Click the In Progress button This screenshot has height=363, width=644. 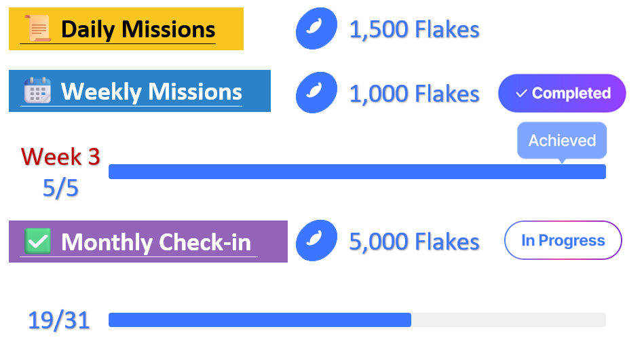[x=563, y=240]
